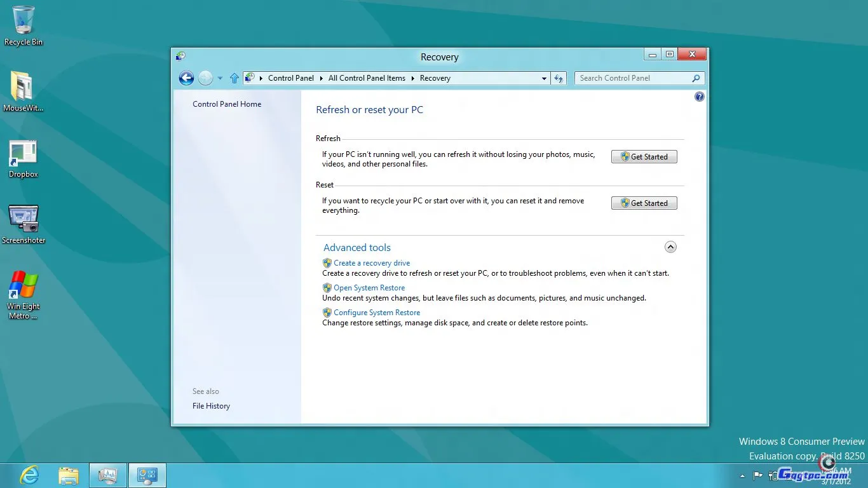This screenshot has width=868, height=488.
Task: Click the Up one level arrow
Action: coord(234,78)
